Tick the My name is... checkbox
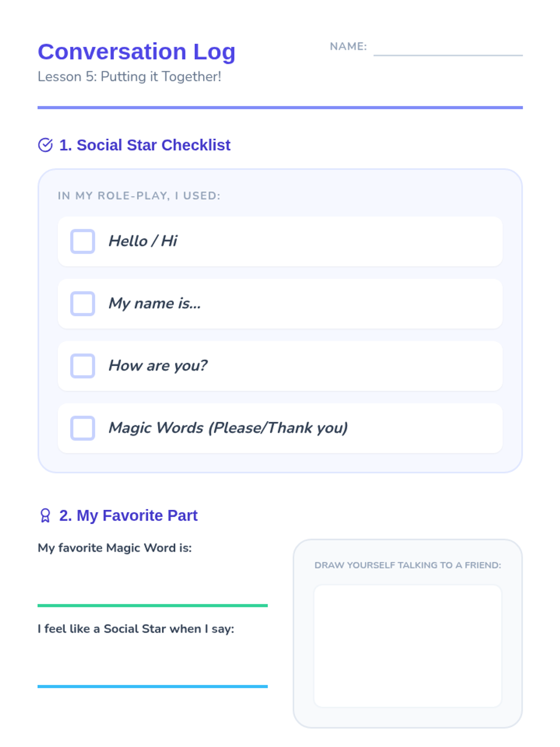The image size is (560, 747). tap(83, 303)
